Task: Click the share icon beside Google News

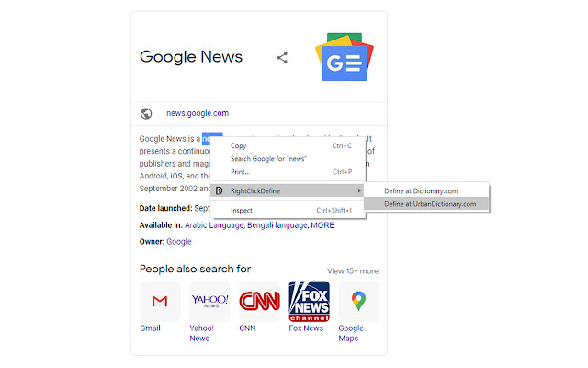Action: pos(282,58)
